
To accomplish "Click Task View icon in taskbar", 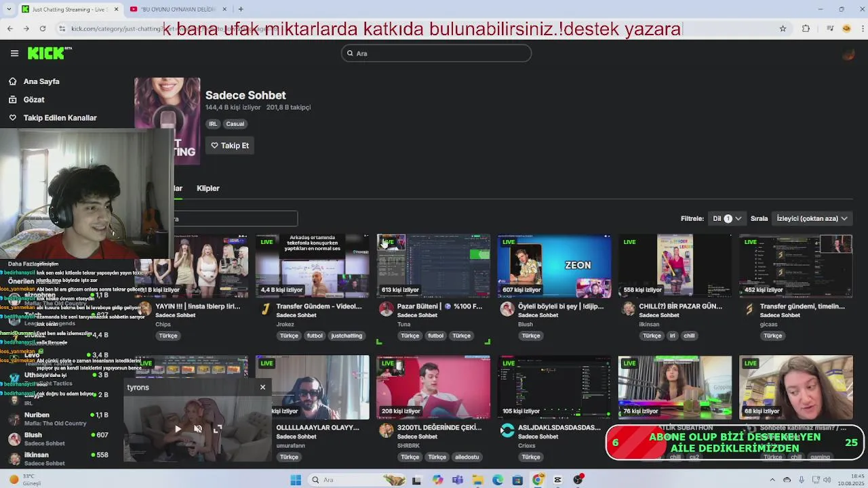I will click(x=416, y=480).
